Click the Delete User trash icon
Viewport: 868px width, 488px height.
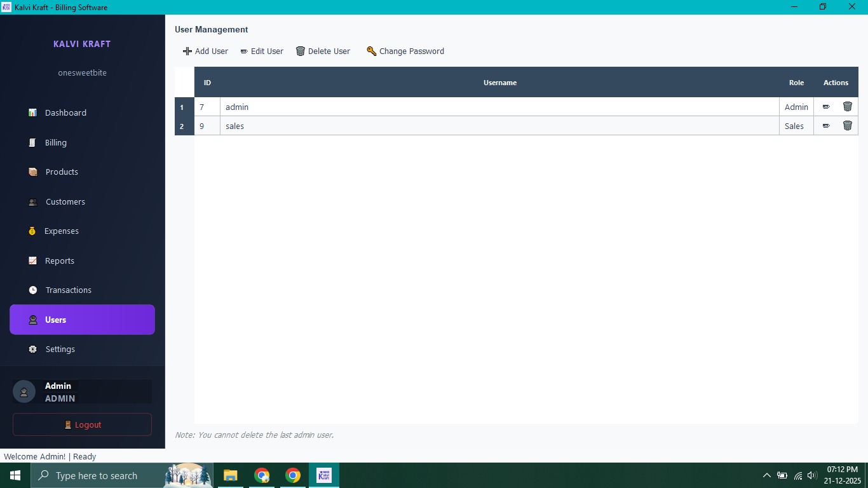[301, 51]
